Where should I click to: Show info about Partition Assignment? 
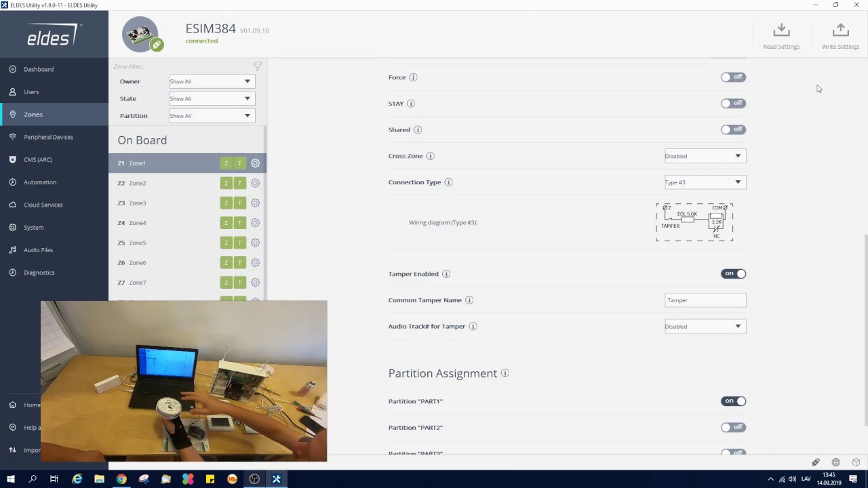(505, 373)
